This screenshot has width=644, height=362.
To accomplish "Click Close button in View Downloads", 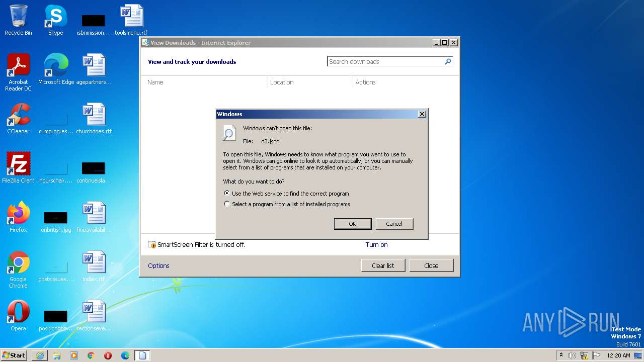I will pos(431,265).
